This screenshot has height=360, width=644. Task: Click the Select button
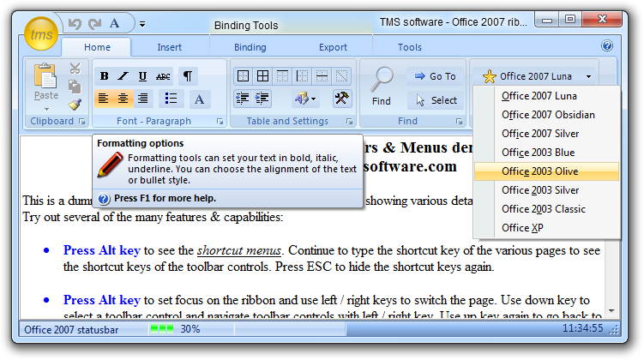tap(436, 100)
